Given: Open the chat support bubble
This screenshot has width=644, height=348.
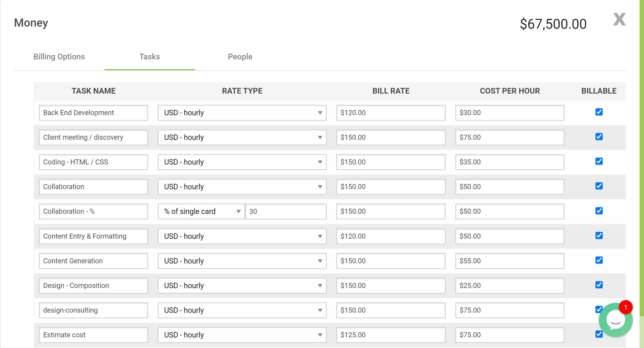Looking at the screenshot, I should [x=615, y=320].
